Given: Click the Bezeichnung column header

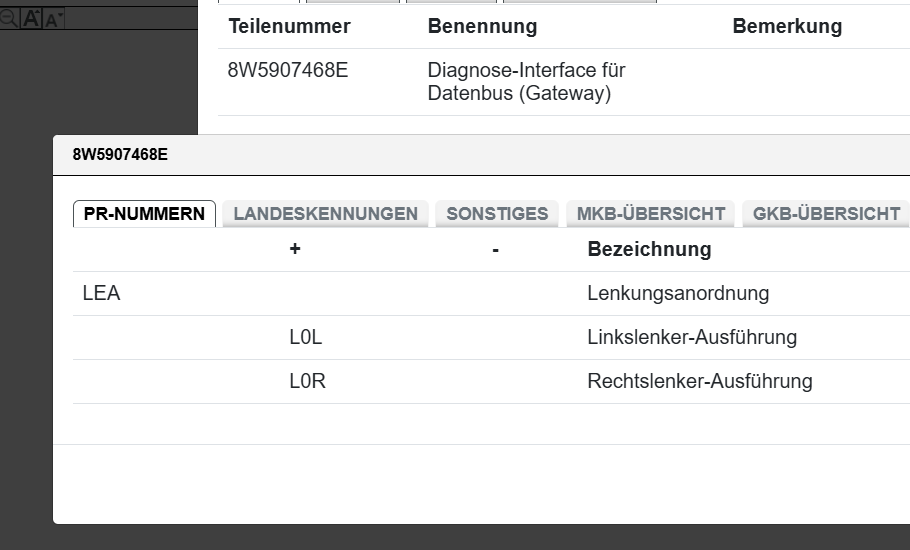Looking at the screenshot, I should point(649,249).
